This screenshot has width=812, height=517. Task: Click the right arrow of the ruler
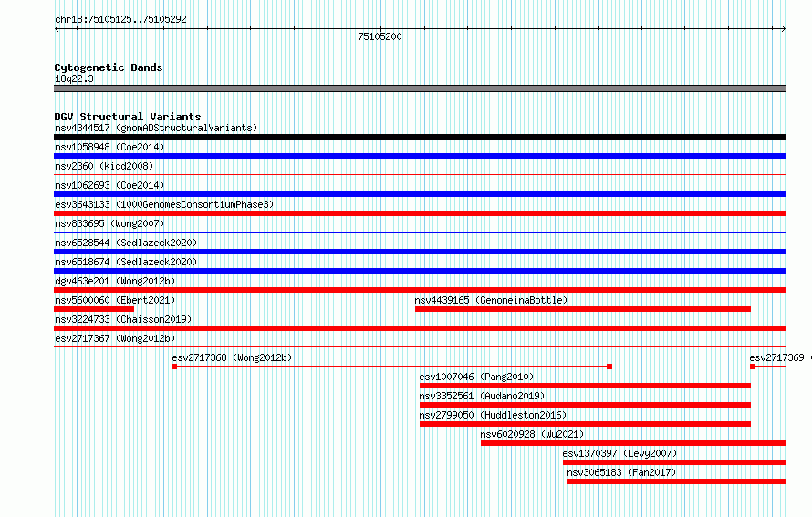[784, 29]
